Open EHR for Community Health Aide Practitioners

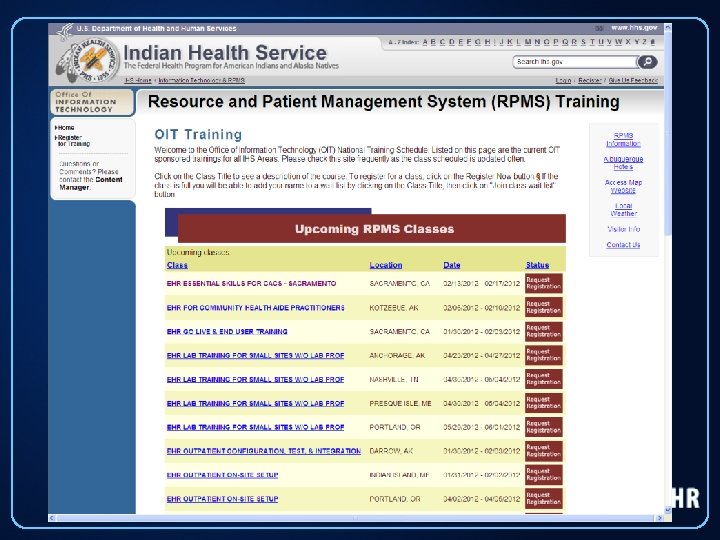pos(255,308)
